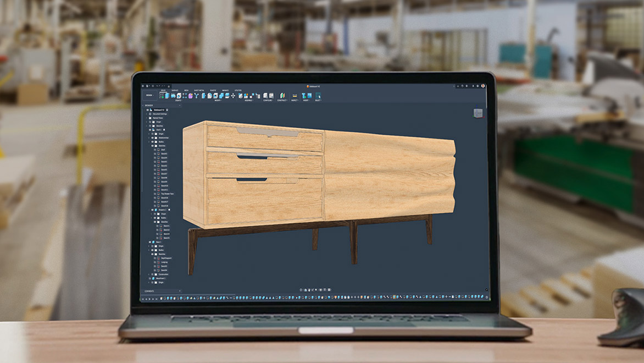Click the Construct plane icon

[282, 96]
